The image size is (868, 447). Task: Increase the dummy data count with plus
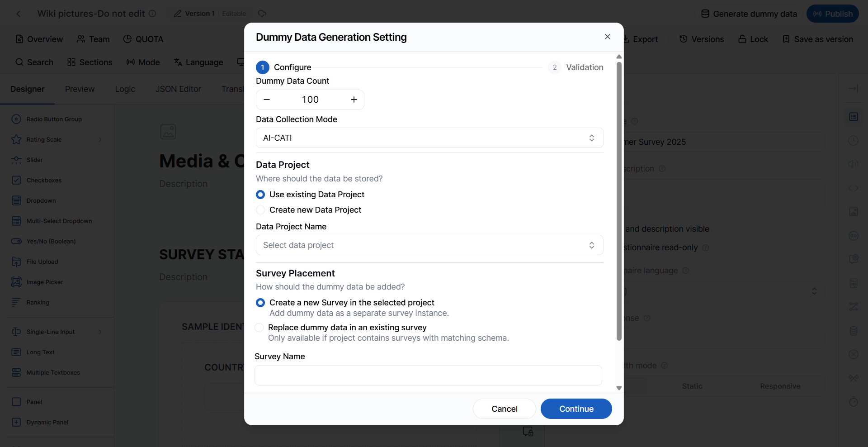(x=354, y=100)
